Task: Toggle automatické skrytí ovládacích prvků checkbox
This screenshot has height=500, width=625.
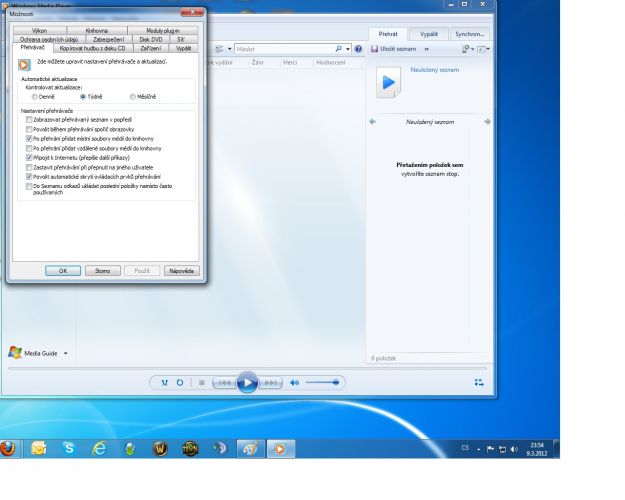Action: click(x=29, y=177)
